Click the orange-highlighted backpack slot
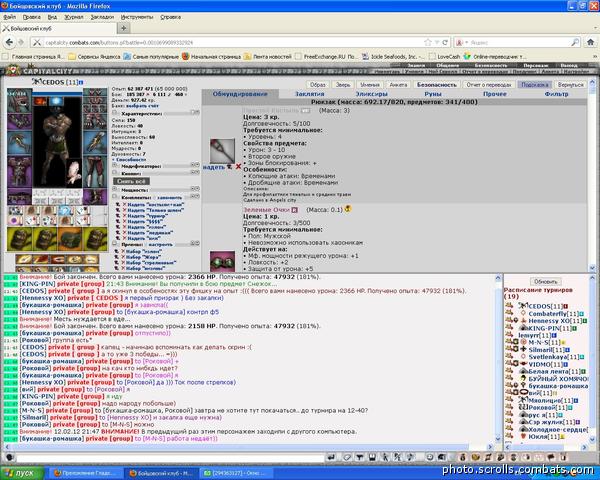 coord(70,239)
